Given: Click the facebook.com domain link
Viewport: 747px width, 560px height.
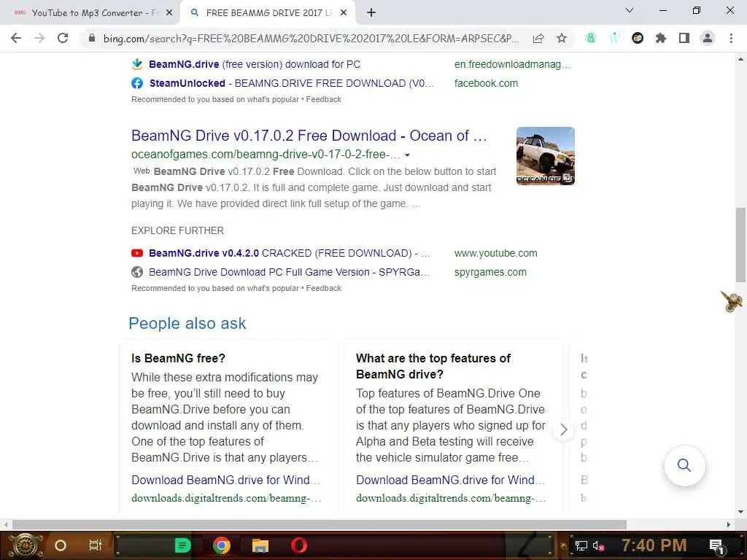Looking at the screenshot, I should [x=486, y=83].
